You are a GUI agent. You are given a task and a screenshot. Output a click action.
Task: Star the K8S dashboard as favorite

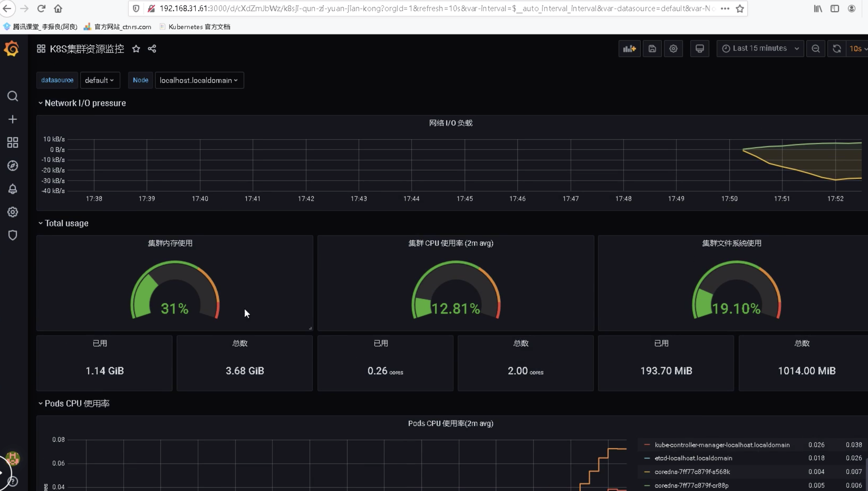[136, 49]
